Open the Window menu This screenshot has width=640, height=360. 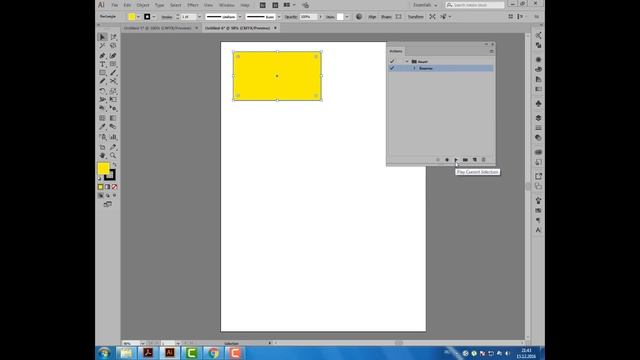click(227, 5)
